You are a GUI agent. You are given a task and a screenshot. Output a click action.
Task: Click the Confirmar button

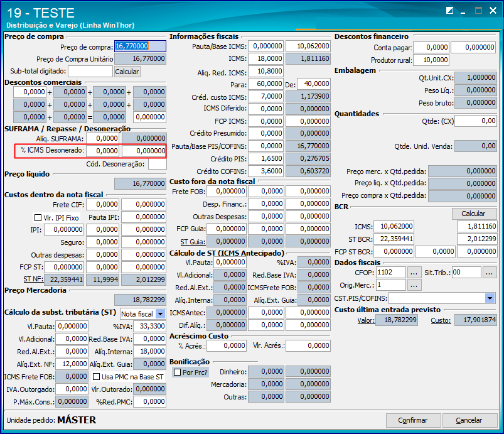pos(413,420)
